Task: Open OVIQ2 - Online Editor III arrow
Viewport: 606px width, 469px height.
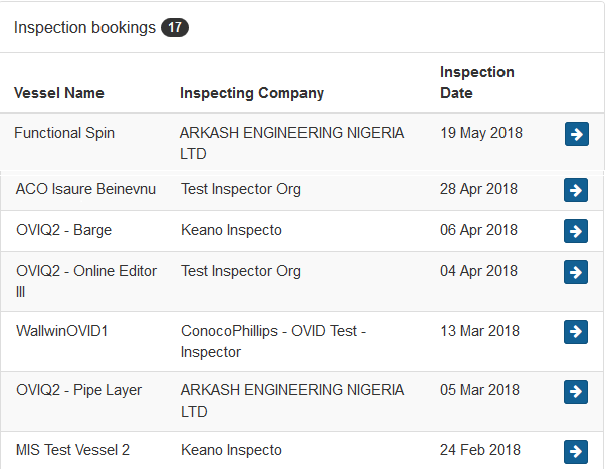Action: (x=576, y=272)
